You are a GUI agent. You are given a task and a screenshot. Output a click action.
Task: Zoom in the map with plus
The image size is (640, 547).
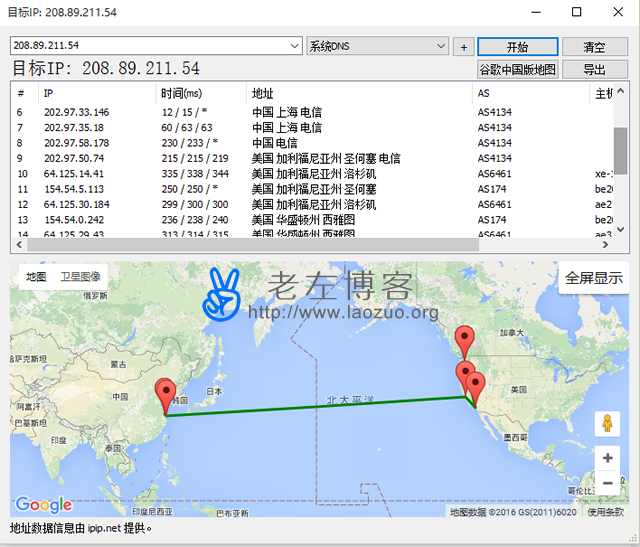pyautogui.click(x=607, y=458)
